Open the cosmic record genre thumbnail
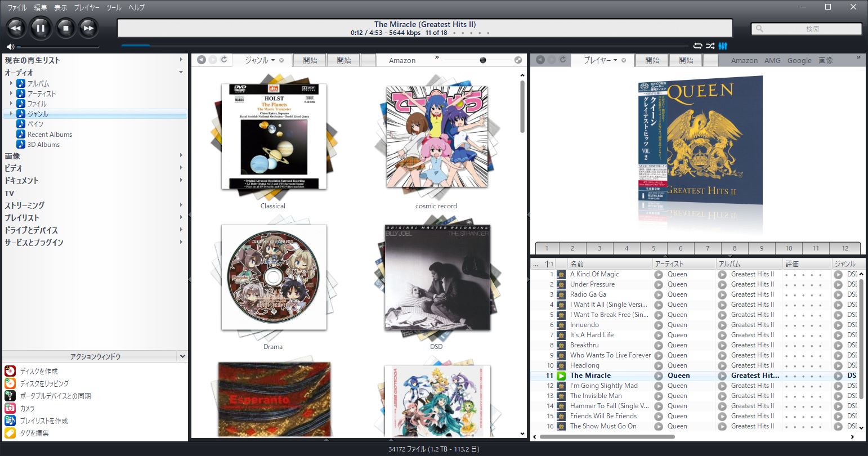Viewport: 868px width, 456px height. click(x=437, y=136)
